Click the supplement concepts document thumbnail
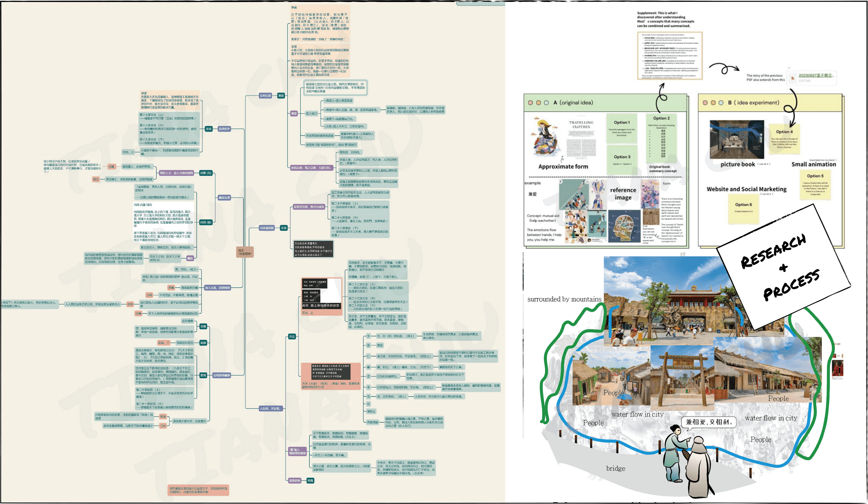 coord(670,56)
